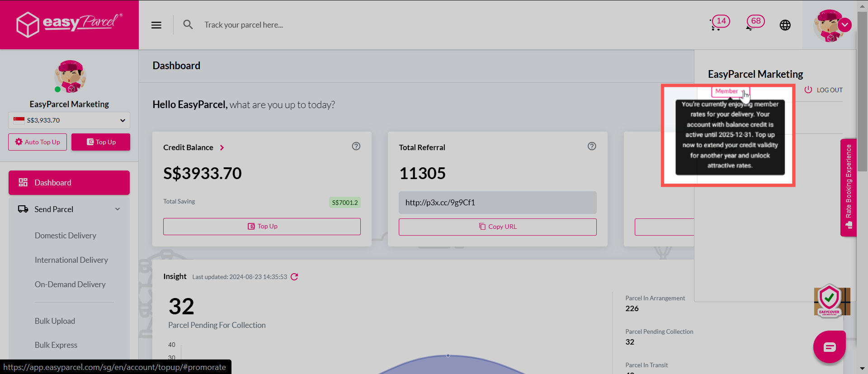Open Domestic Delivery
Image resolution: width=868 pixels, height=374 pixels.
click(66, 236)
